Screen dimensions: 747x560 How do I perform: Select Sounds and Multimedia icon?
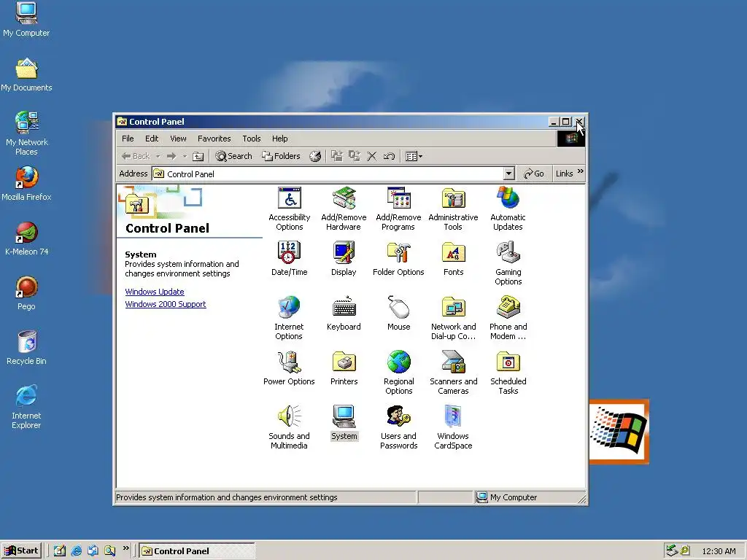289,427
